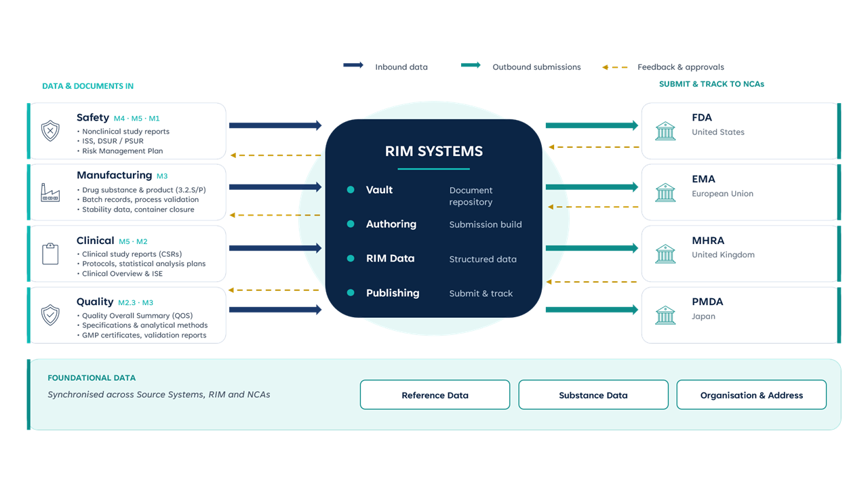Screen dimensions: 868x488
Task: Click the RIM Data bullet dot
Action: click(x=351, y=258)
